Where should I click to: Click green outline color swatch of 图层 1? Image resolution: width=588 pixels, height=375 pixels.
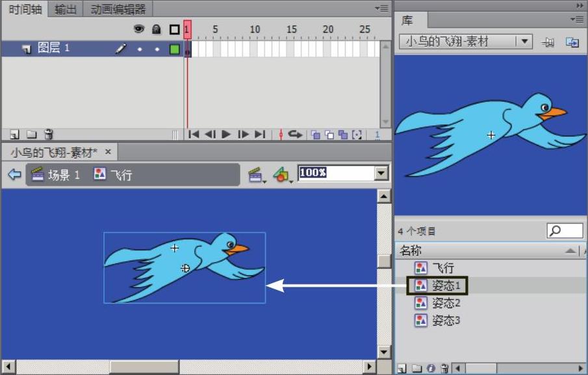174,49
